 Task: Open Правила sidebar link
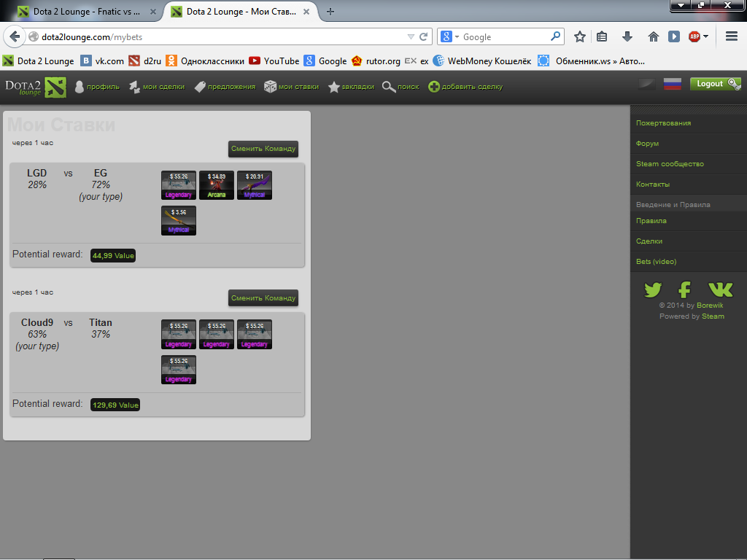click(651, 220)
